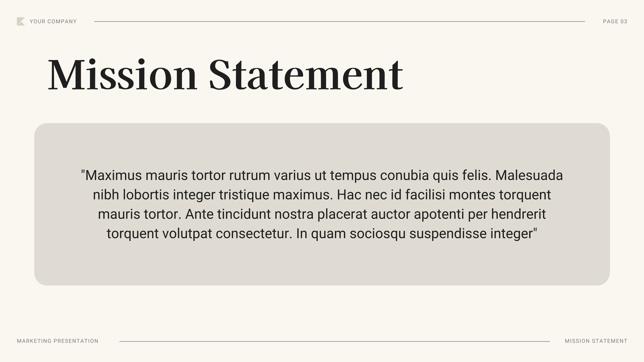Select the MARKETING PRESENTATION footer text
The height and width of the screenshot is (362, 644).
[x=57, y=341]
